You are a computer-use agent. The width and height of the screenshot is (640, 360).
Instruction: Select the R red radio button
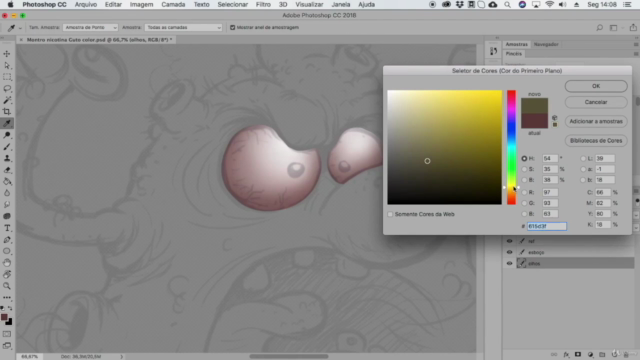524,192
